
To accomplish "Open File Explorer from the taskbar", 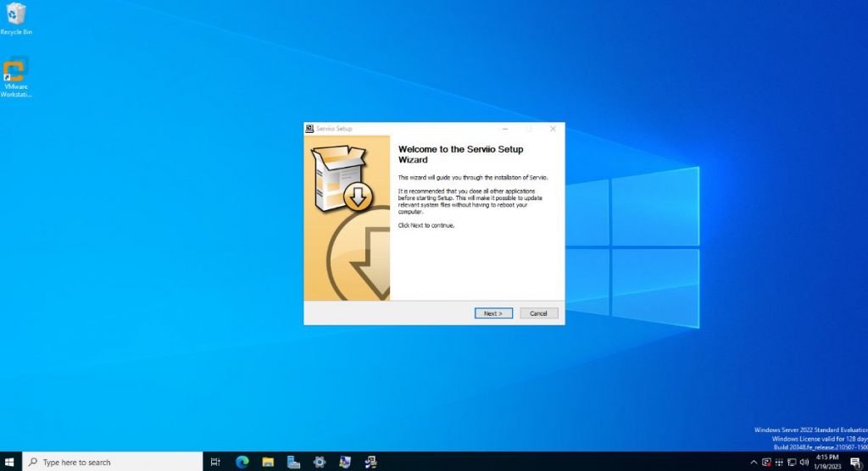I will click(x=268, y=462).
